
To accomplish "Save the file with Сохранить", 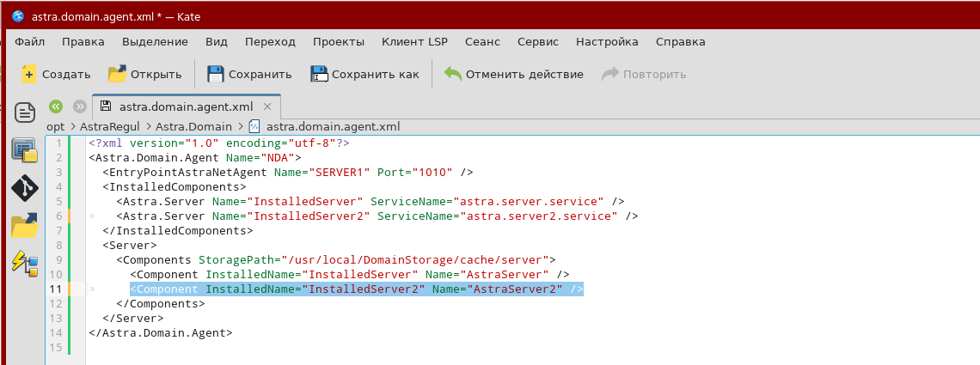I will pos(249,74).
